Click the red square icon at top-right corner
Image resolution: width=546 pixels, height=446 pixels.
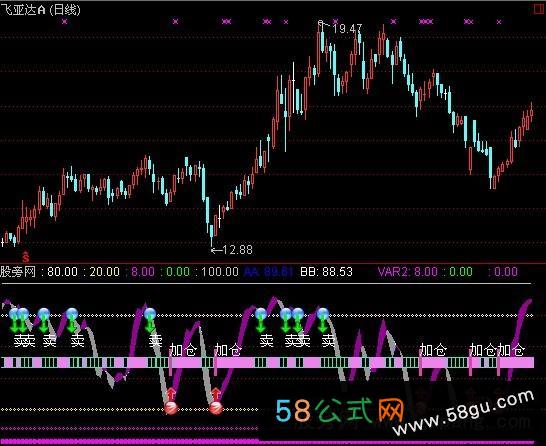[x=539, y=9]
